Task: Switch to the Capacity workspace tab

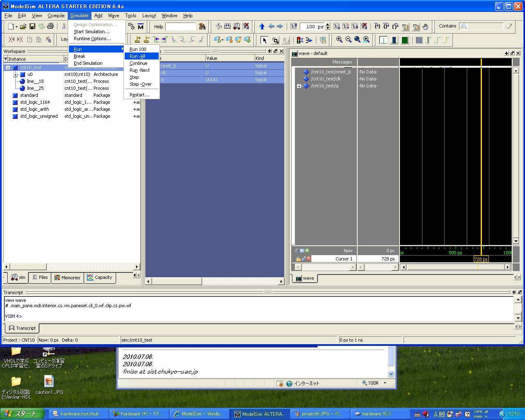Action: tap(100, 278)
